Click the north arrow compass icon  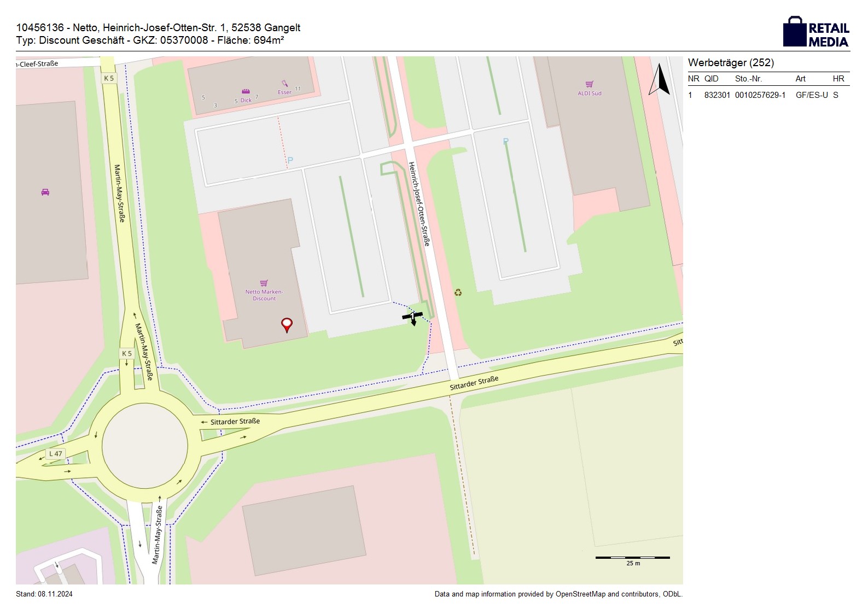pos(660,80)
